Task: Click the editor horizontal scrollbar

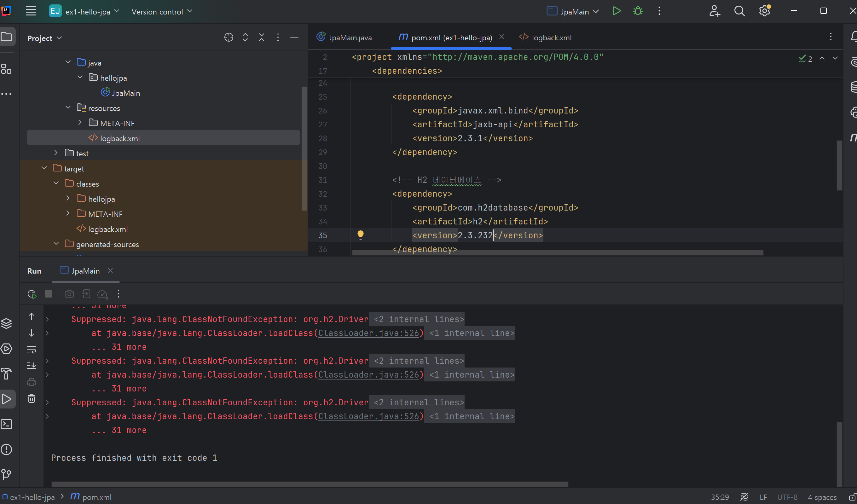Action: [x=558, y=253]
